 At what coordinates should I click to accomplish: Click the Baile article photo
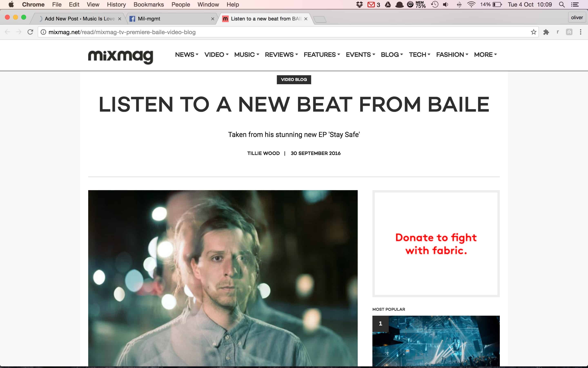click(x=223, y=278)
